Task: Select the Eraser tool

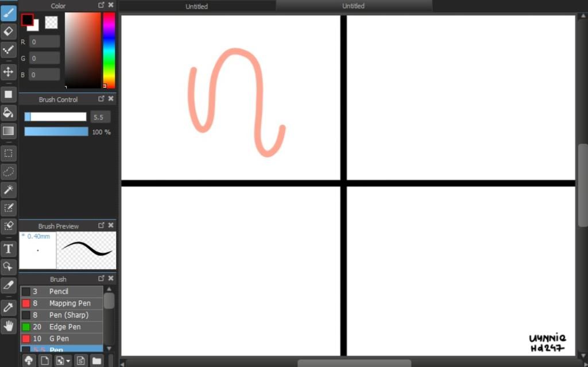Action: click(x=8, y=32)
